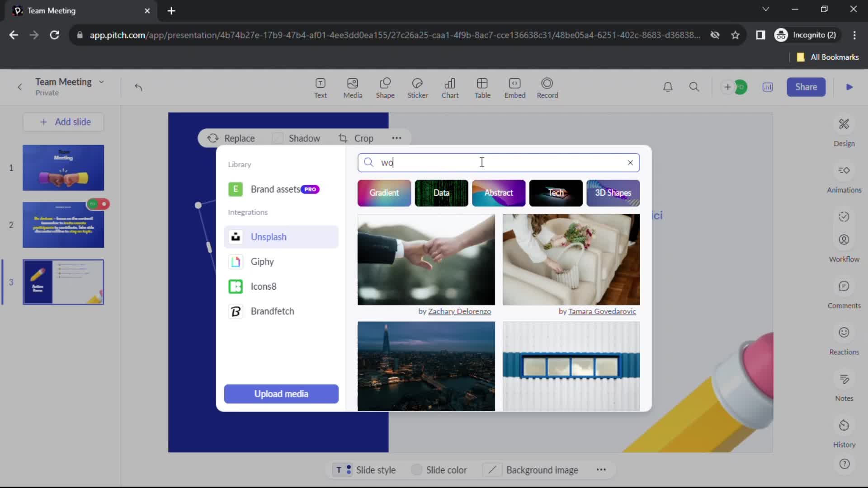This screenshot has height=488, width=868.
Task: Choose the 3D Shapes category chip
Action: click(613, 193)
